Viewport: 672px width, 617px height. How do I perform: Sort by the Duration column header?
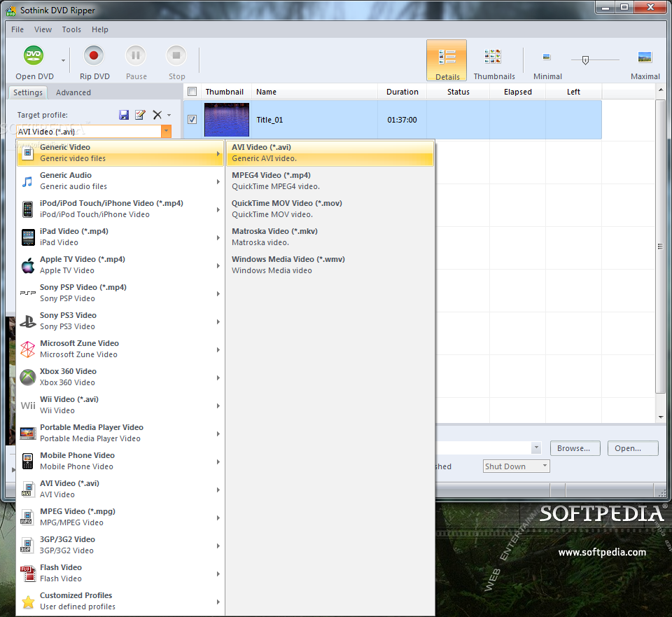pos(402,92)
